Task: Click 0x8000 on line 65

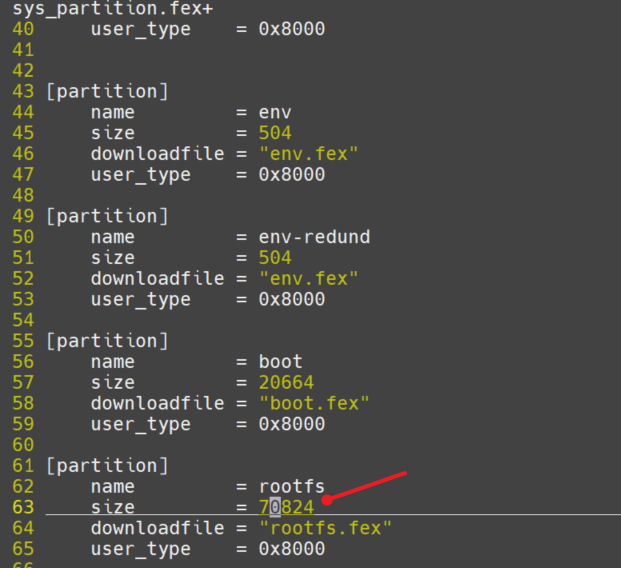Action: click(x=292, y=549)
